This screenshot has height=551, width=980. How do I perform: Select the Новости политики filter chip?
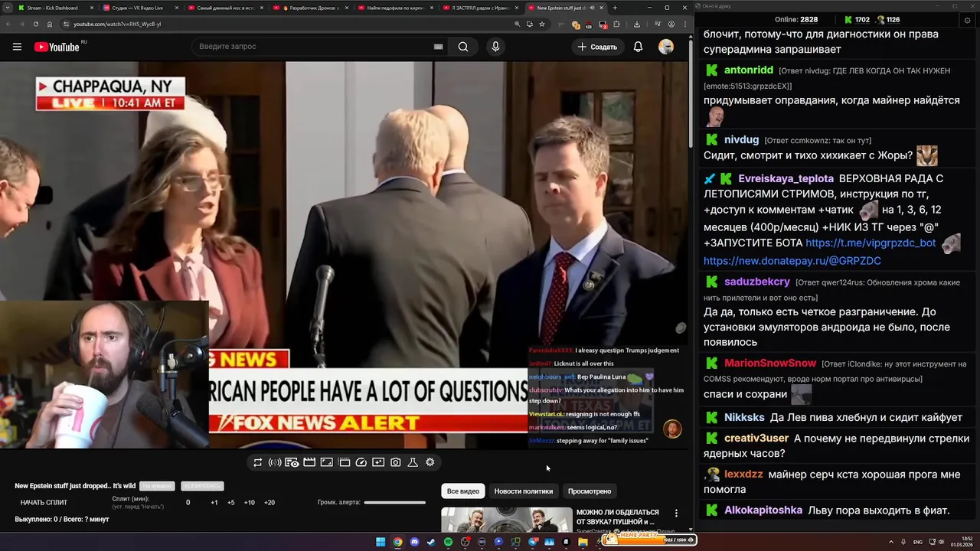524,491
